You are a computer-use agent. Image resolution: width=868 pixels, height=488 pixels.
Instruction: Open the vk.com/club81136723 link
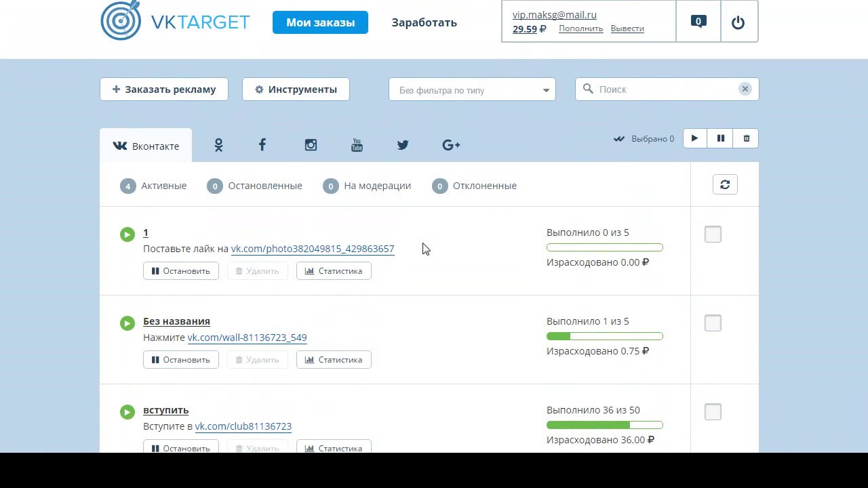(243, 426)
